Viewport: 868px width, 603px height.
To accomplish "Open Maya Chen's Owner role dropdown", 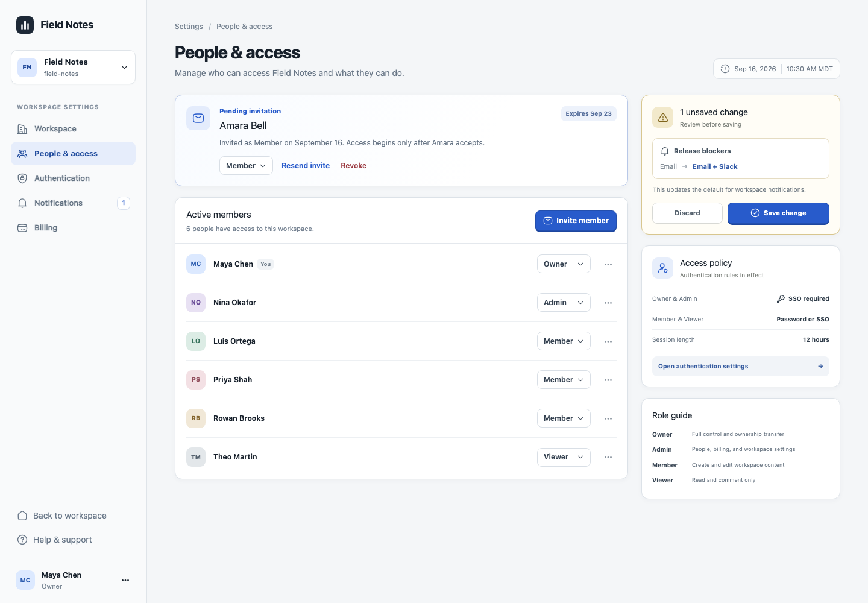I will point(564,264).
